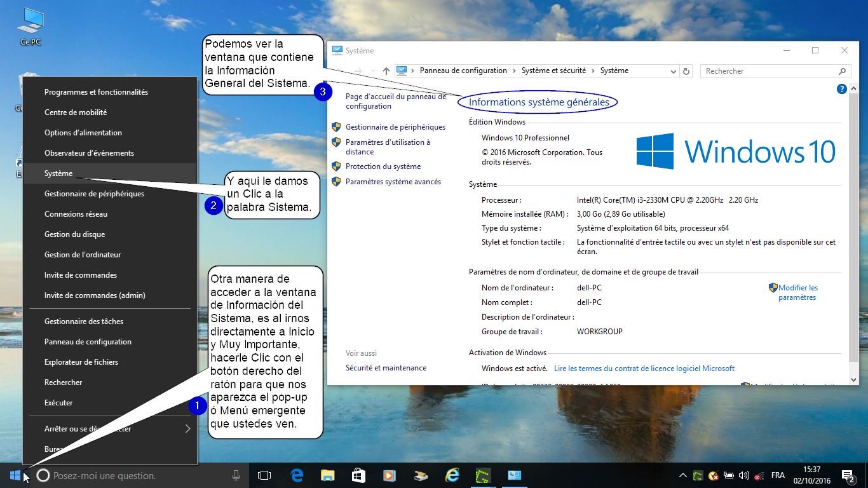Open Paramètres système avancés link
The image size is (868, 488).
pyautogui.click(x=393, y=182)
